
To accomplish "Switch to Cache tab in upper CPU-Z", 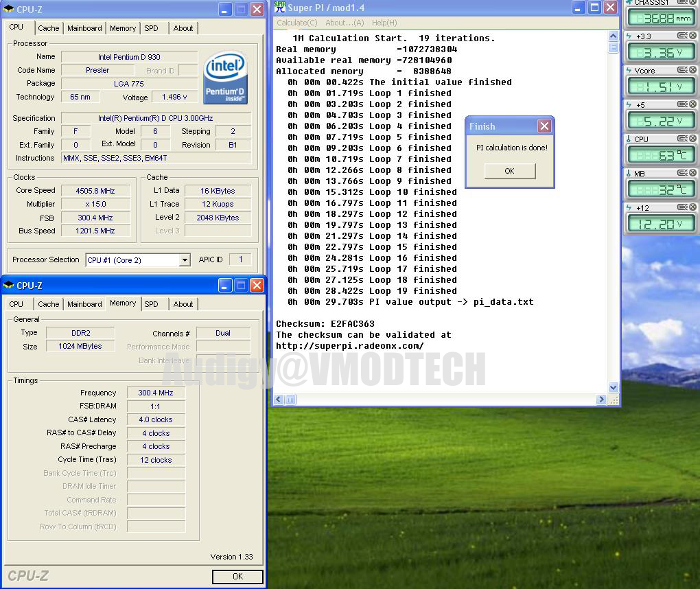I will point(49,28).
